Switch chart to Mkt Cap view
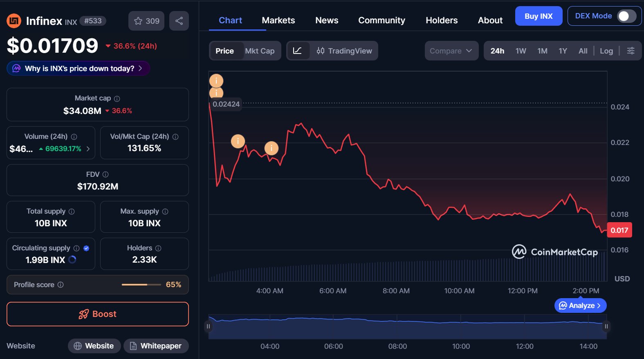644x359 pixels. (x=260, y=51)
